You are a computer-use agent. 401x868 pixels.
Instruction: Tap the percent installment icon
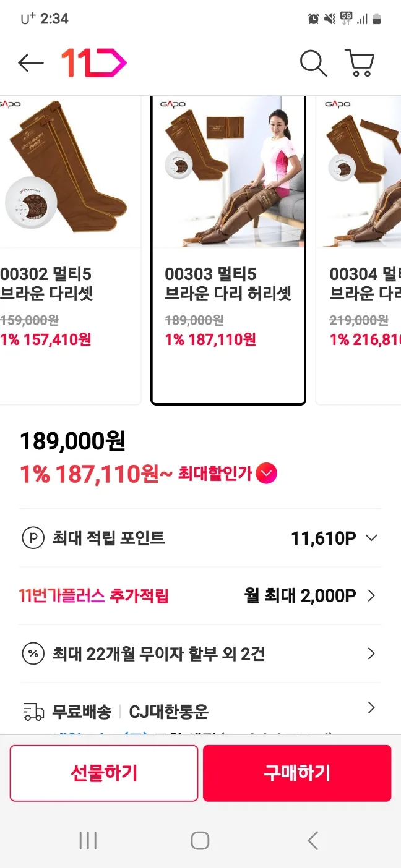point(33,653)
